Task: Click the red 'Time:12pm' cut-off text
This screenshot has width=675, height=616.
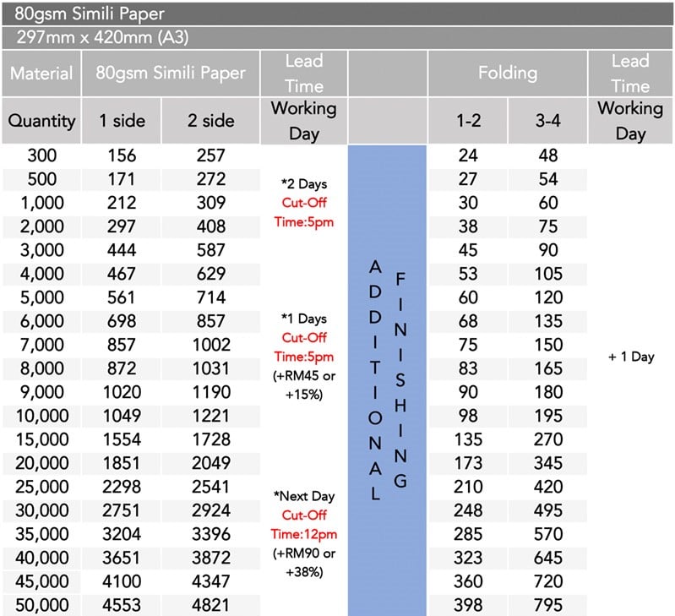Action: pos(304,534)
